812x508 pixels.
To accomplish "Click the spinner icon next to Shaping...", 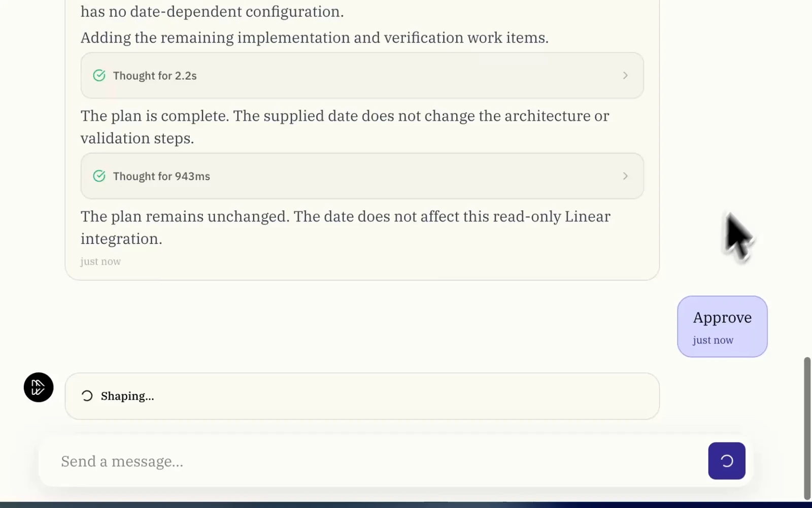I will tap(87, 396).
